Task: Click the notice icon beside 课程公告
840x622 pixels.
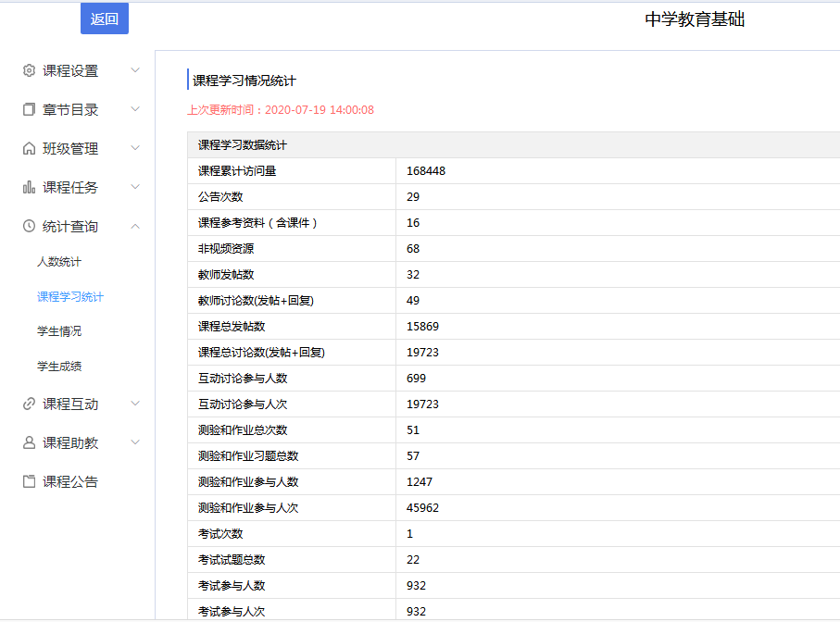Action: click(29, 482)
